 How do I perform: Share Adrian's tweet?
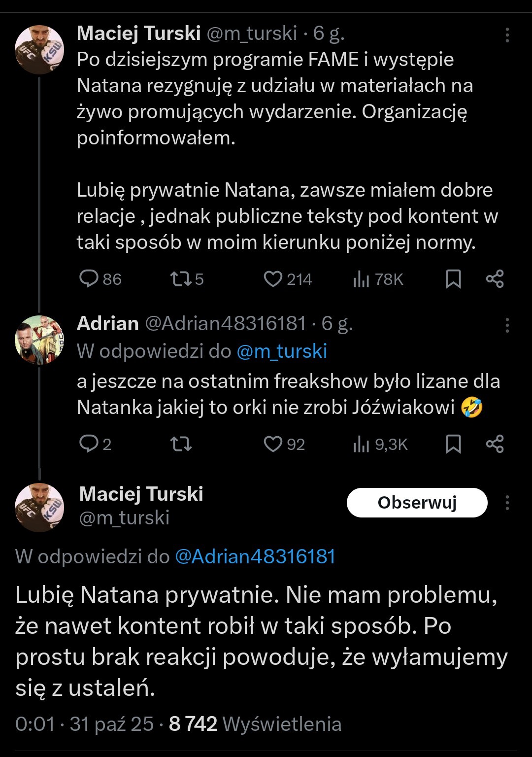coord(495,444)
